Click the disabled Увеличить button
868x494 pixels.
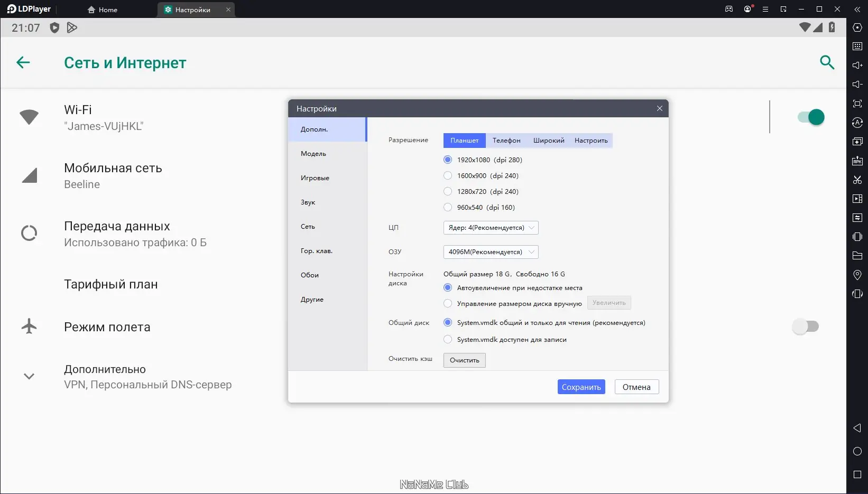point(609,303)
